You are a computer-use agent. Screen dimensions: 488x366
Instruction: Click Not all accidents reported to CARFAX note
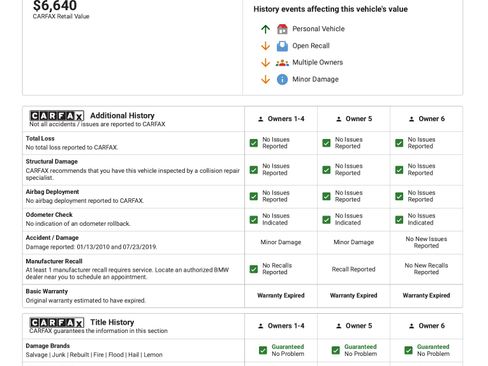[x=97, y=124]
